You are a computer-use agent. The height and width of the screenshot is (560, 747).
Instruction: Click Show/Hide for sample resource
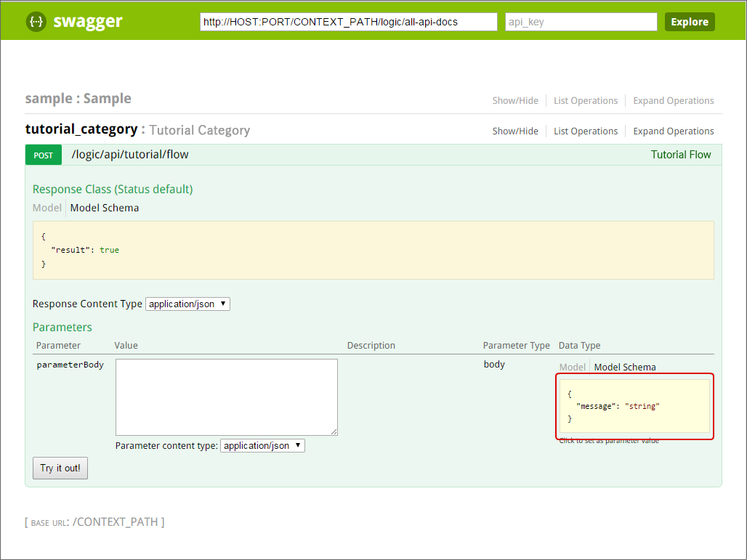click(x=515, y=100)
